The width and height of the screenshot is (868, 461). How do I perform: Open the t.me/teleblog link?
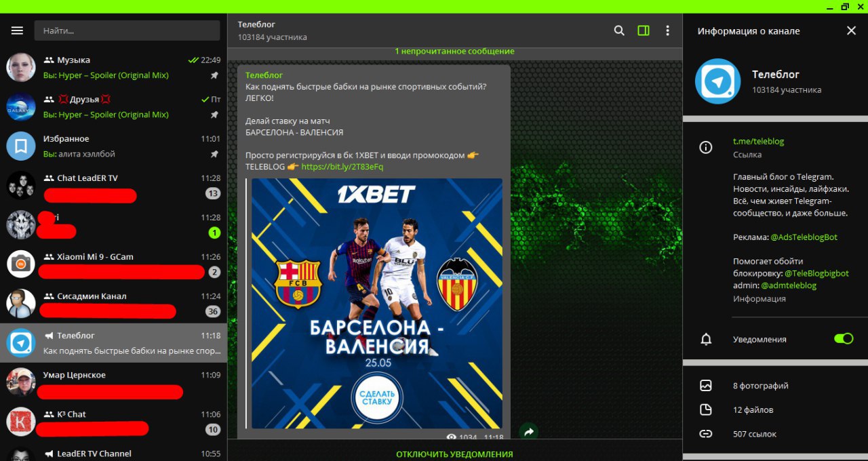point(758,142)
